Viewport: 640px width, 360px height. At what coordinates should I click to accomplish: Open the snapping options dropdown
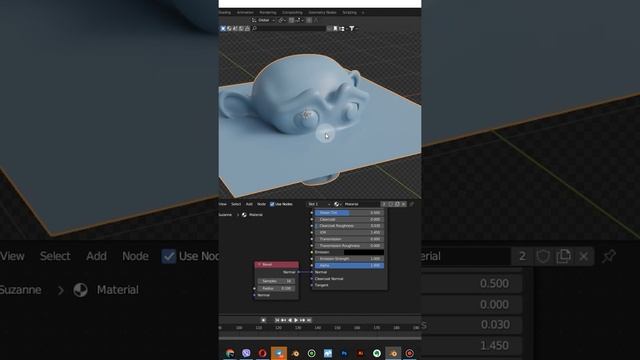299,20
